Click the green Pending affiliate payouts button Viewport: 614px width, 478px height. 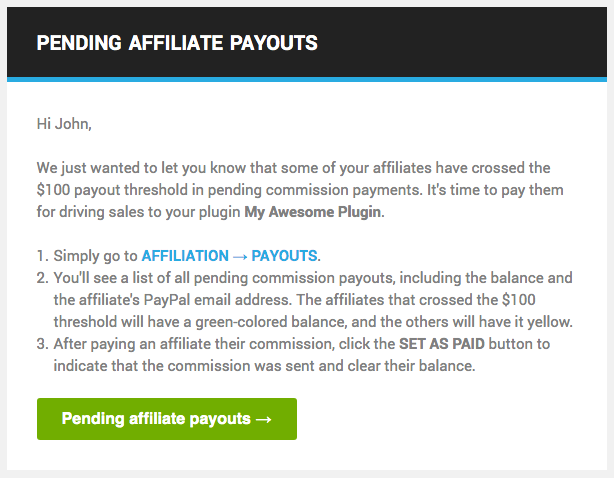click(x=166, y=419)
